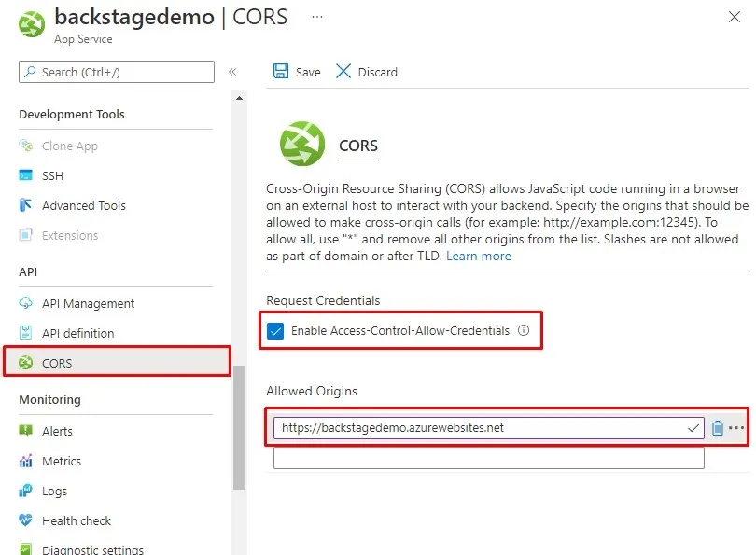
Task: Click the Alerts icon
Action: [x=25, y=430]
